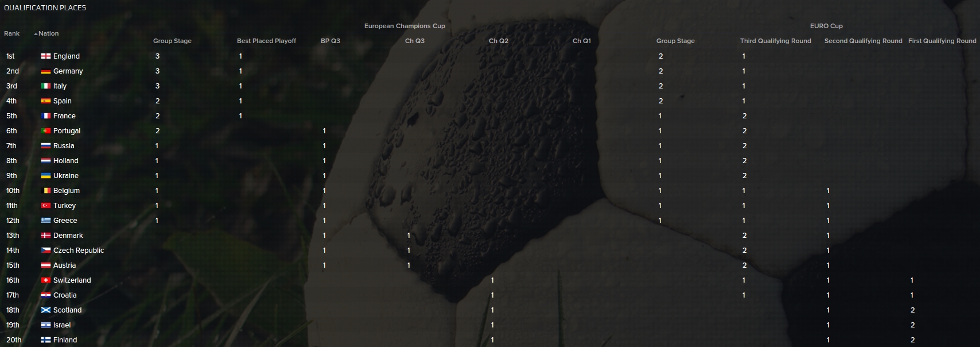
Task: Click Croatia's flag icon
Action: click(46, 295)
